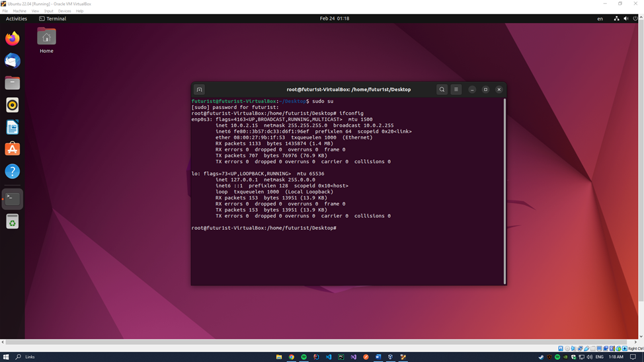Open Google Chrome from Windows taskbar
This screenshot has height=362, width=644.
coord(291,357)
